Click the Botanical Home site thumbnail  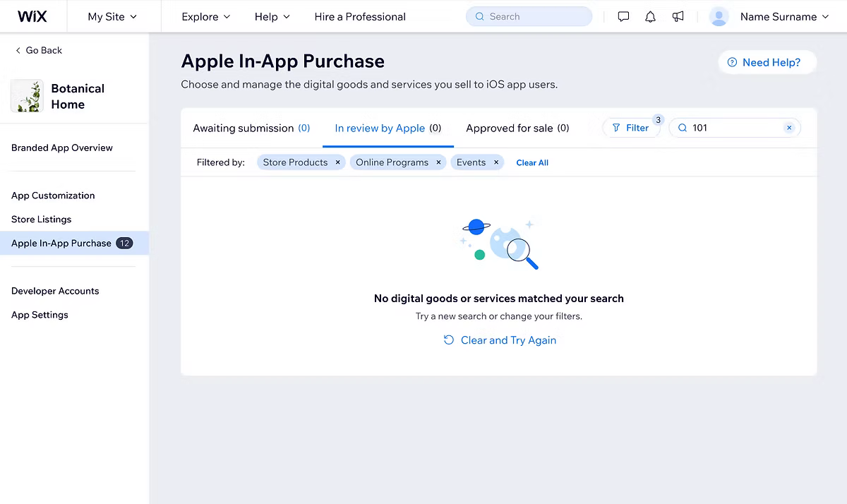click(x=27, y=96)
